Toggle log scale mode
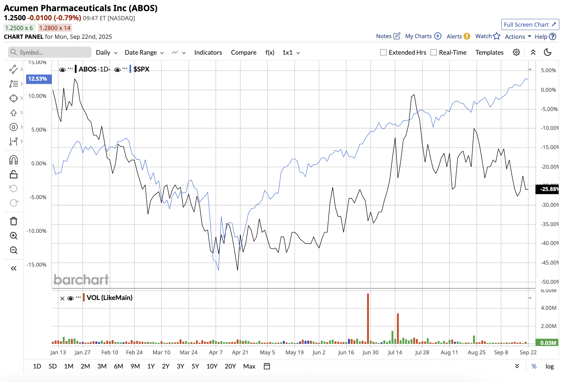 click(550, 366)
